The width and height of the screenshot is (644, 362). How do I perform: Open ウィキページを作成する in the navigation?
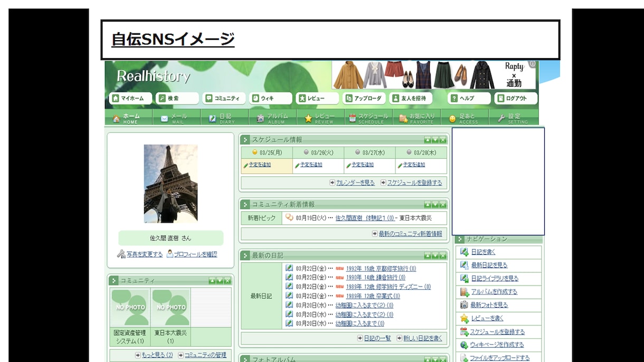pos(497,345)
